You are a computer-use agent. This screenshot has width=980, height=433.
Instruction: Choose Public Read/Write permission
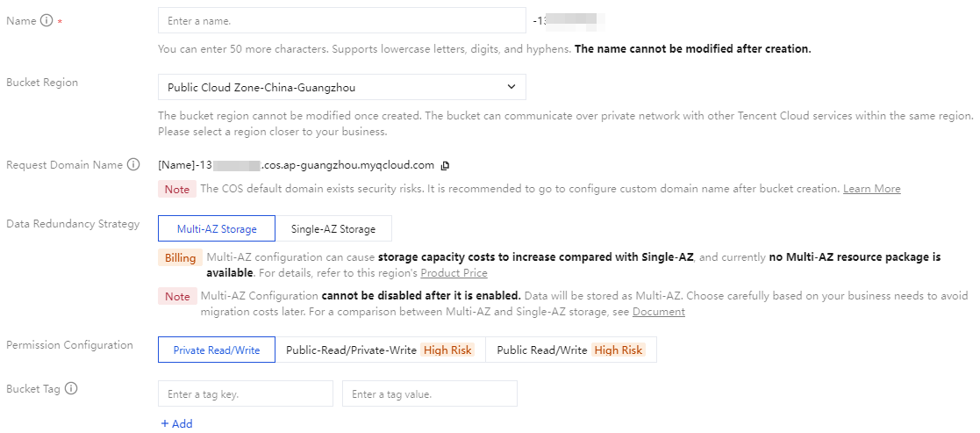570,350
